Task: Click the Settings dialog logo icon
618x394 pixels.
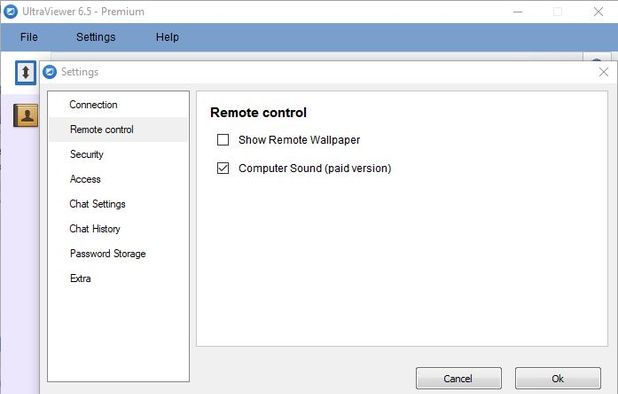Action: [50, 72]
